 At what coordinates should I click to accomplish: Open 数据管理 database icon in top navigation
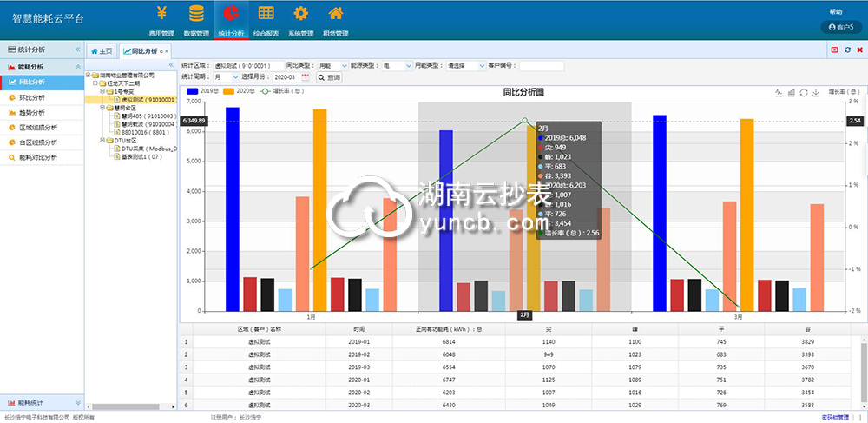click(x=196, y=14)
